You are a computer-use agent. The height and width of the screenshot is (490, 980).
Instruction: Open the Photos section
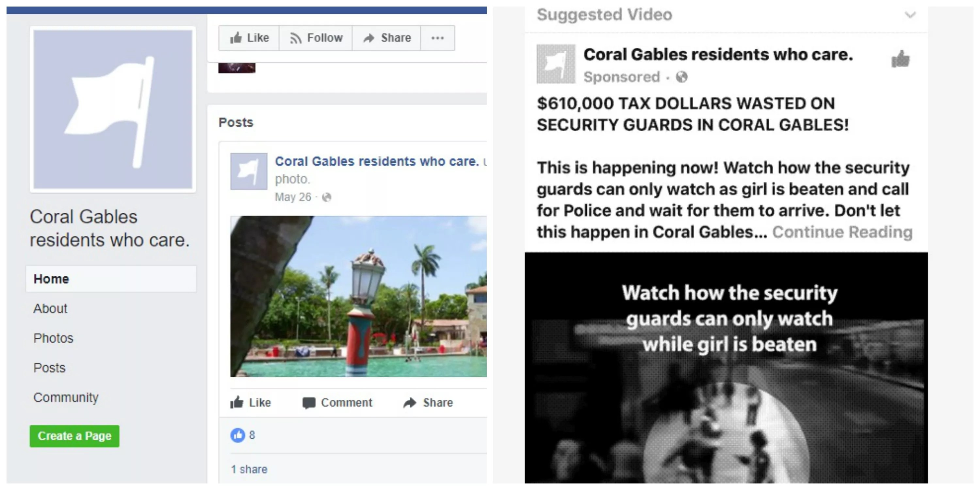[x=53, y=338]
